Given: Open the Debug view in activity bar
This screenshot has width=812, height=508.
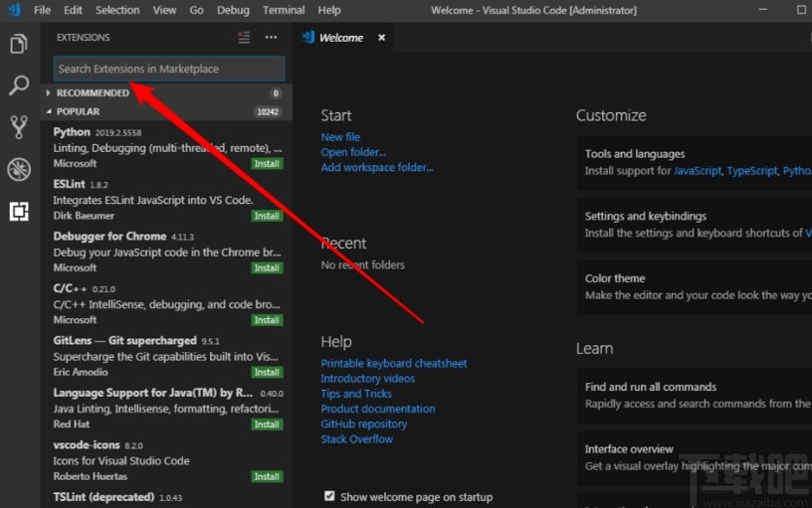Looking at the screenshot, I should point(19,169).
